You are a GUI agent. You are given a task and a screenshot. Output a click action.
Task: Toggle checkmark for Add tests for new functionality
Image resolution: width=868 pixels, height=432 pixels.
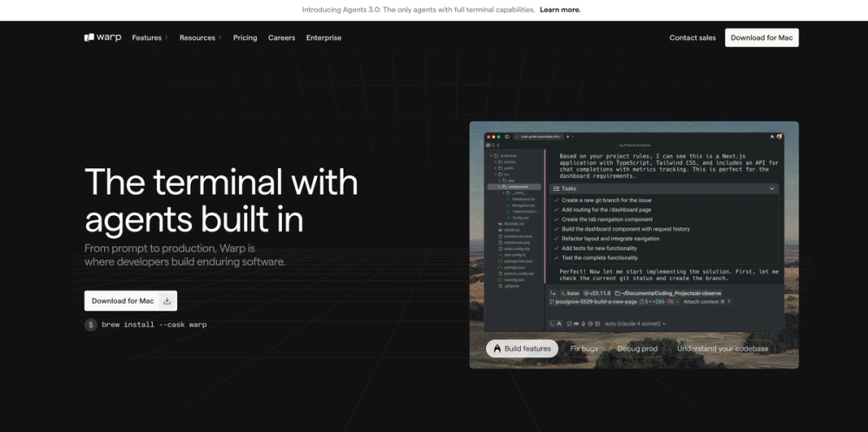pos(556,248)
